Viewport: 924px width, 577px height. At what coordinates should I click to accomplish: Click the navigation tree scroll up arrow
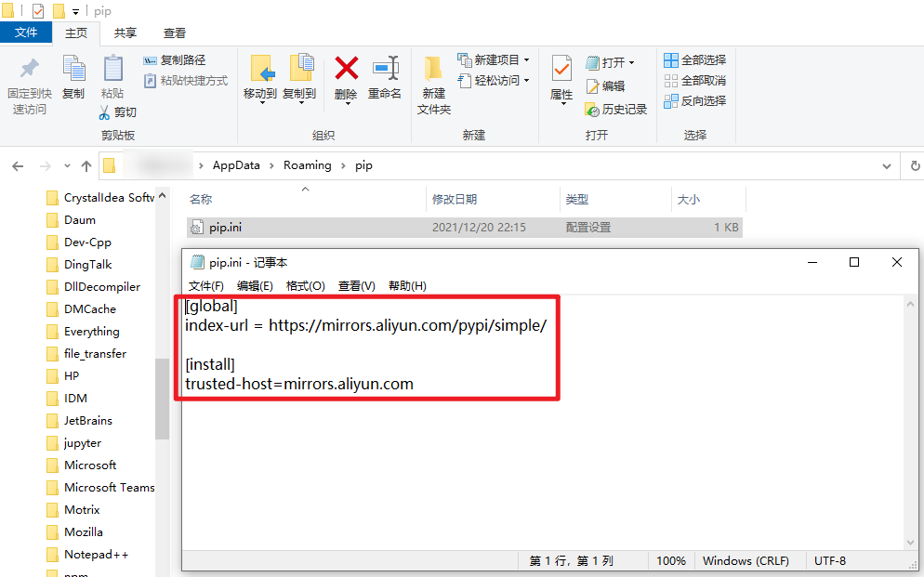[162, 196]
